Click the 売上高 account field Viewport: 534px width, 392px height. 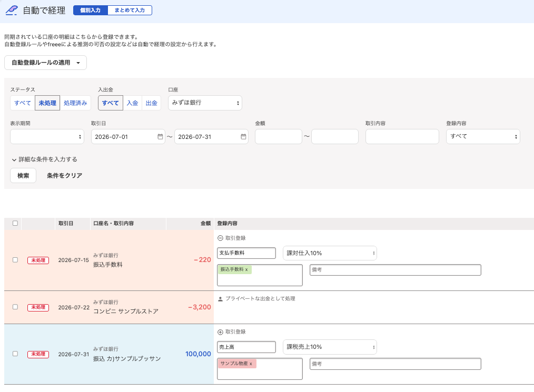pyautogui.click(x=246, y=347)
